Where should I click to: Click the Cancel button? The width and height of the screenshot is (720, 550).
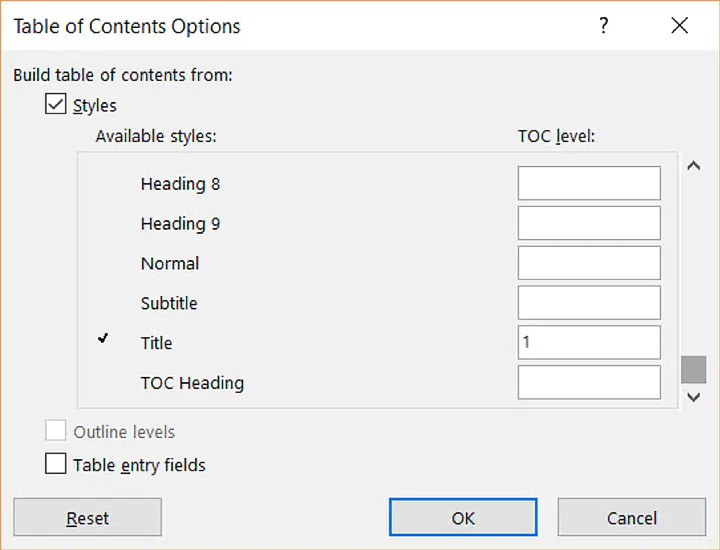coord(632,517)
